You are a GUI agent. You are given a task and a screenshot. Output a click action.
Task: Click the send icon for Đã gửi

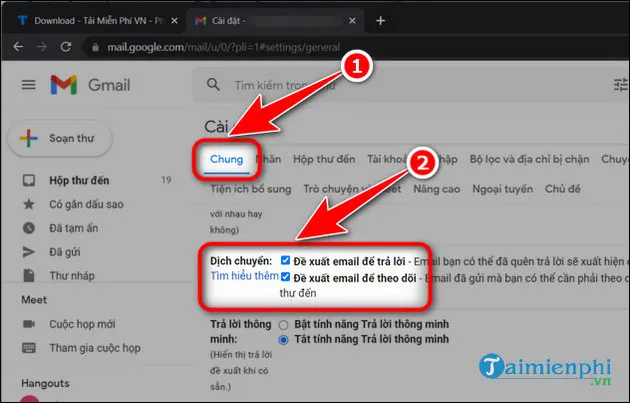click(x=29, y=252)
